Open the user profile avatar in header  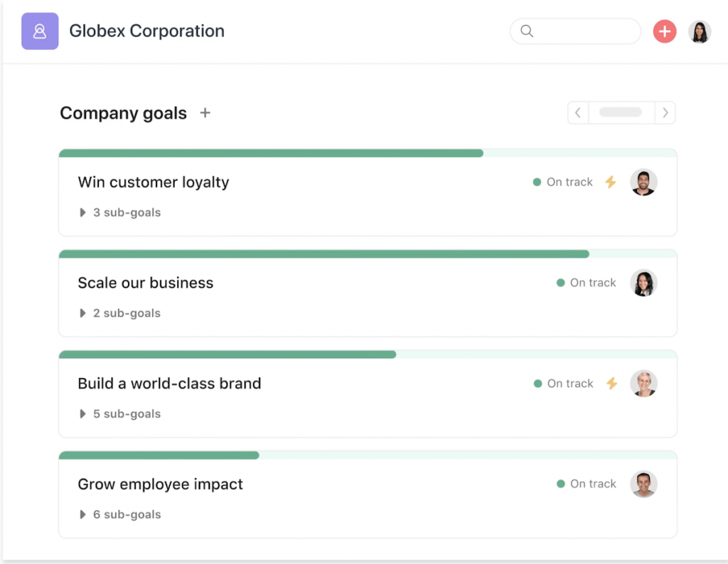pos(700,31)
